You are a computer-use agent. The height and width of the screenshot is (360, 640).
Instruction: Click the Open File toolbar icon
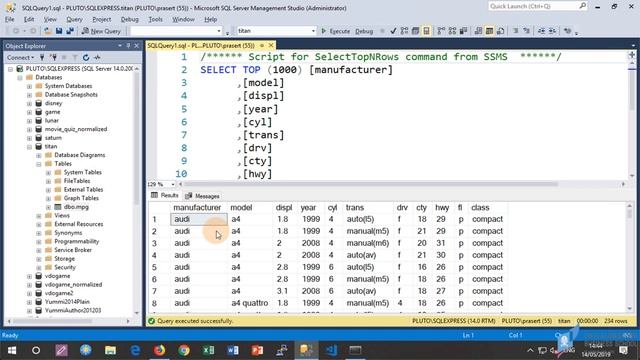point(48,31)
